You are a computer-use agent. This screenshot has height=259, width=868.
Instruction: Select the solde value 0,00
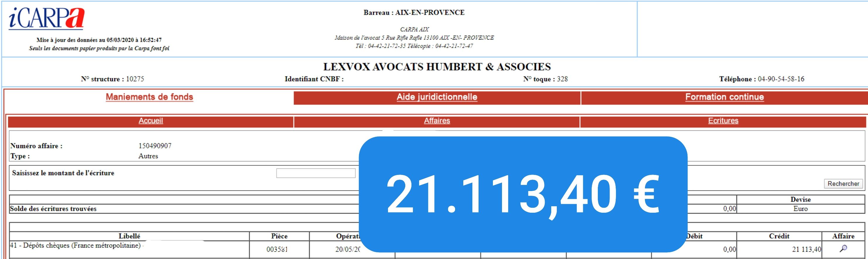coord(729,209)
